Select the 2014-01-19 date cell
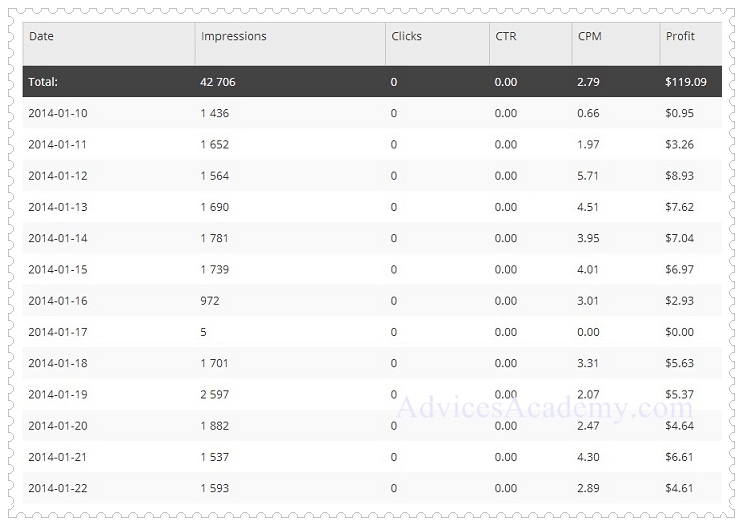The image size is (743, 526). [x=57, y=394]
